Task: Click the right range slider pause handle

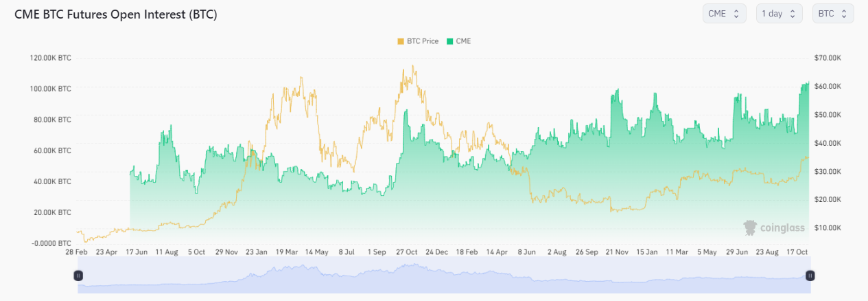Action: tap(810, 276)
